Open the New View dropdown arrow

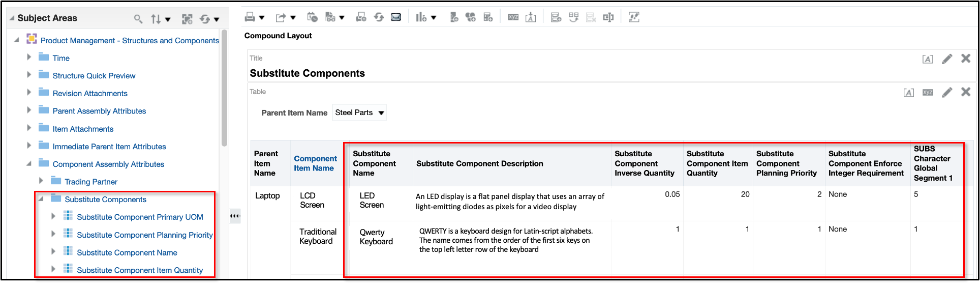click(434, 18)
